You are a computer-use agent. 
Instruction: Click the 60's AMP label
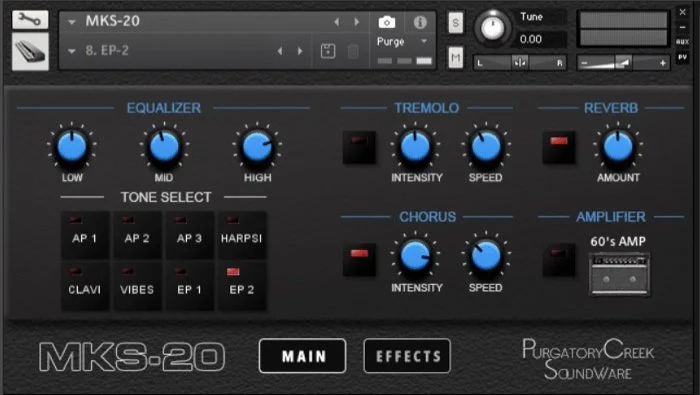coord(618,241)
